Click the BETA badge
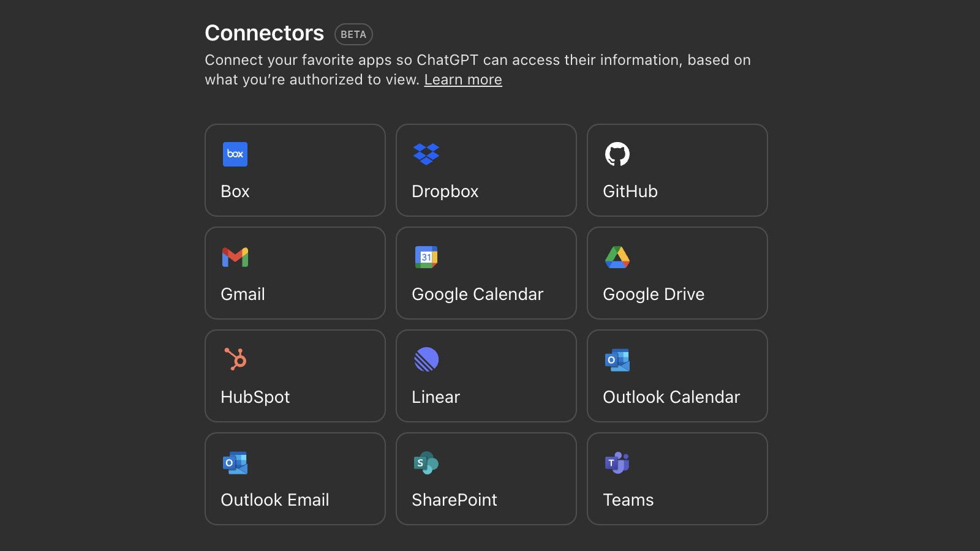 [x=353, y=34]
